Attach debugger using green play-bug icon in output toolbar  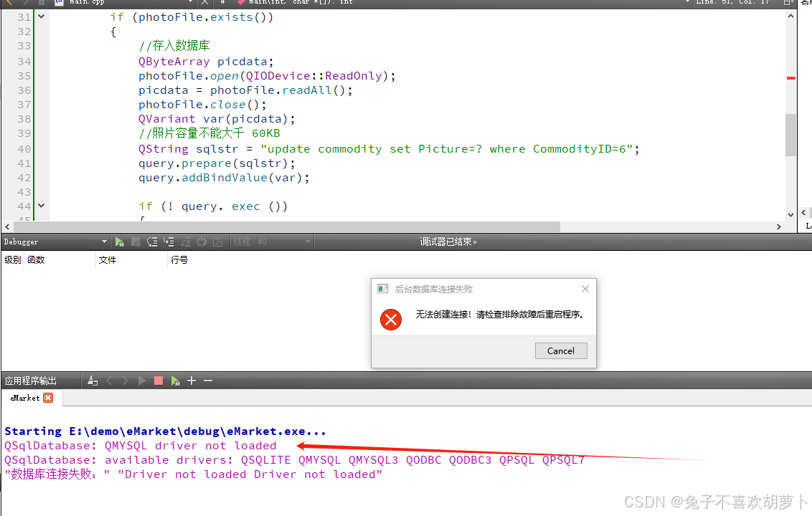pos(176,381)
